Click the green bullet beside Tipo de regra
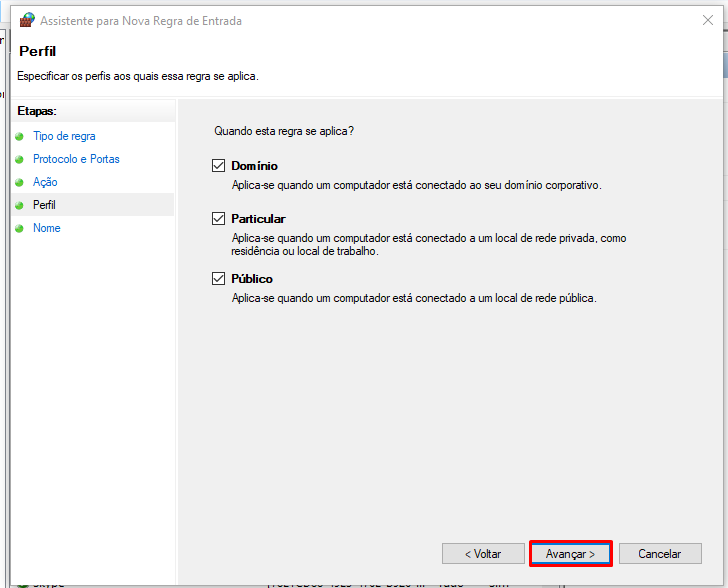728x588 pixels. [19, 136]
